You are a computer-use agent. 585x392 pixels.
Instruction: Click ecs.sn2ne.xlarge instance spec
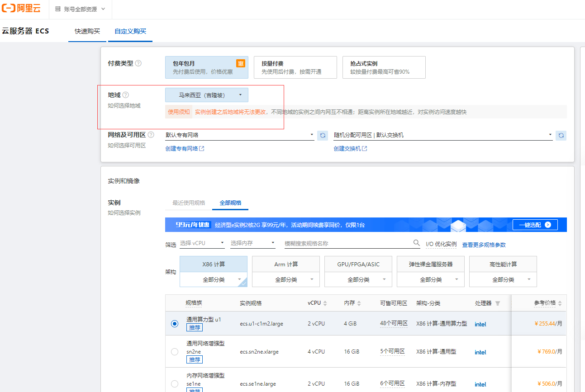[259, 352]
